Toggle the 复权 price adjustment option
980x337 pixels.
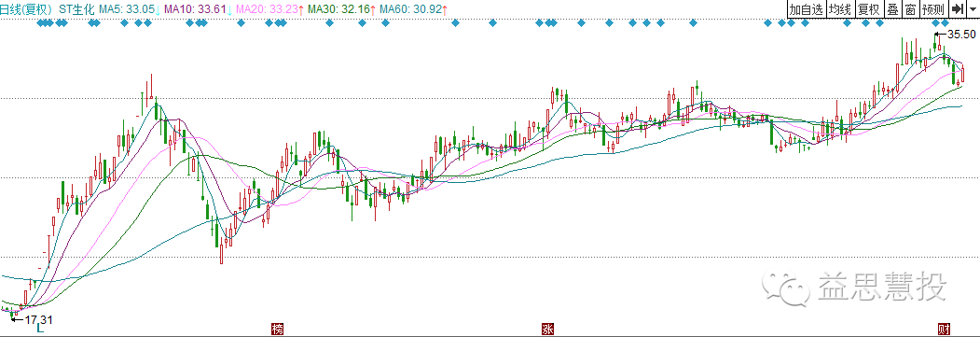click(868, 9)
